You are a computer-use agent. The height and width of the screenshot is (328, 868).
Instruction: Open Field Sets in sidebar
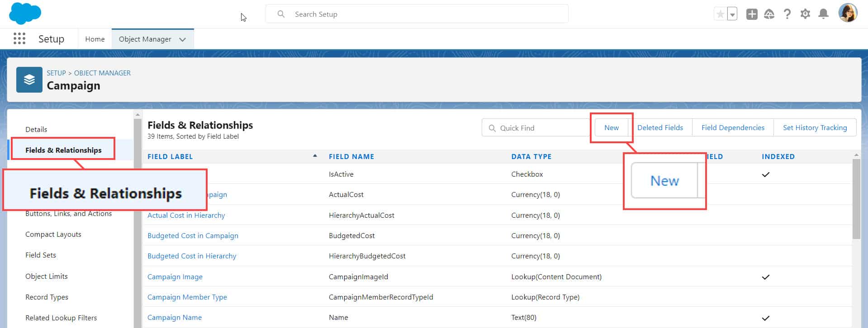click(x=41, y=255)
